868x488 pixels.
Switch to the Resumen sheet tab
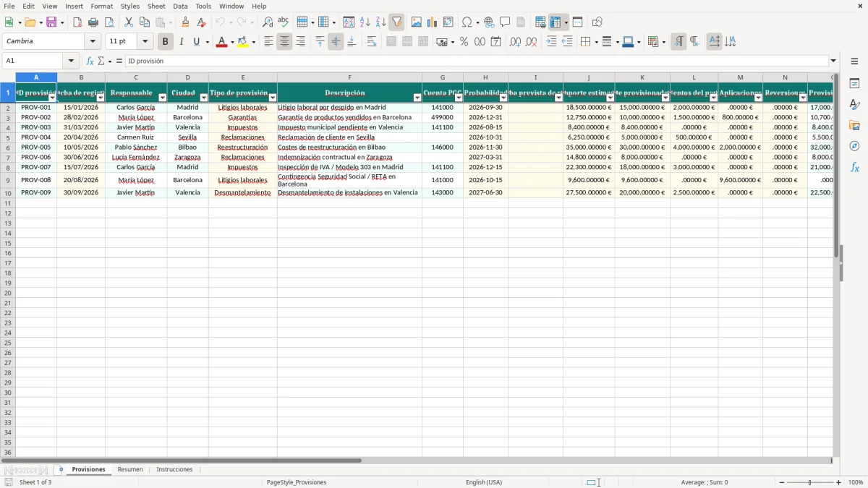(130, 469)
